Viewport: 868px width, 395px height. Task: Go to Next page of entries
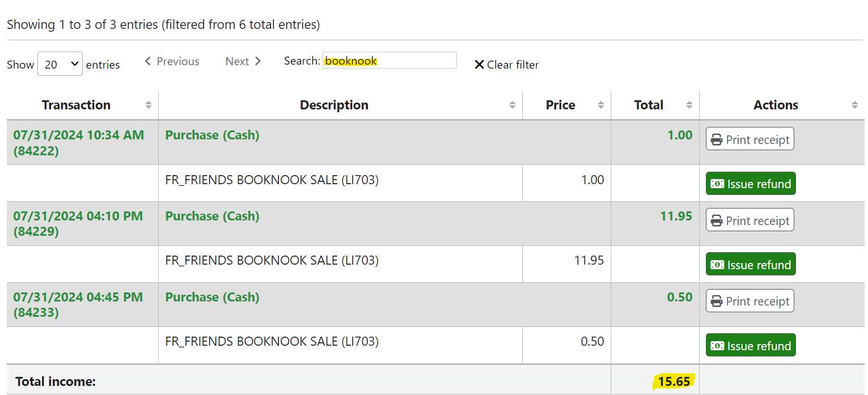coord(243,61)
